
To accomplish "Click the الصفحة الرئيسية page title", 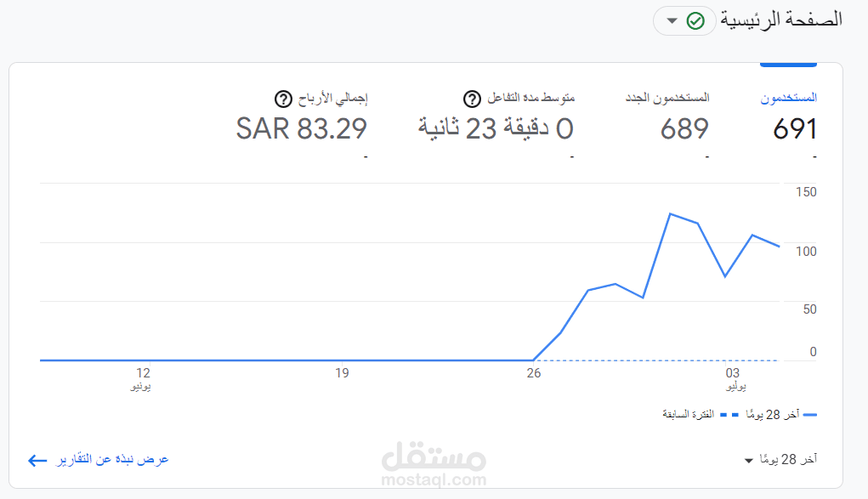I will point(781,20).
